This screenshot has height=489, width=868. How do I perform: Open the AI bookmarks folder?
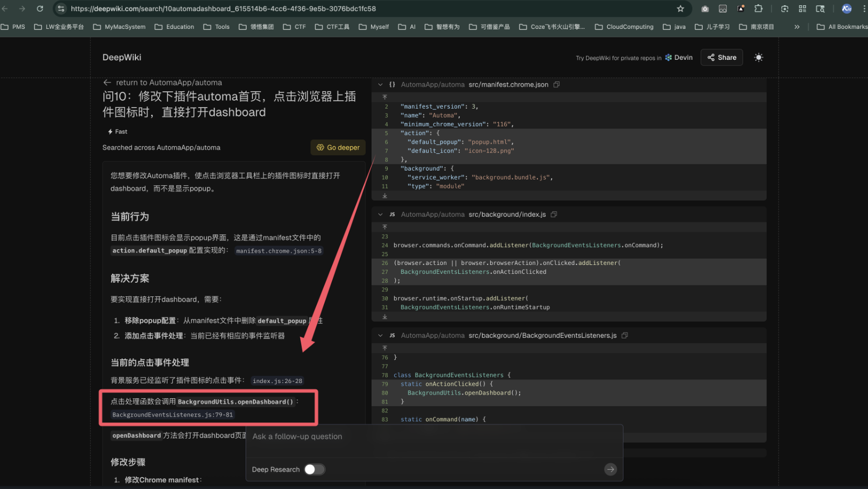click(407, 27)
